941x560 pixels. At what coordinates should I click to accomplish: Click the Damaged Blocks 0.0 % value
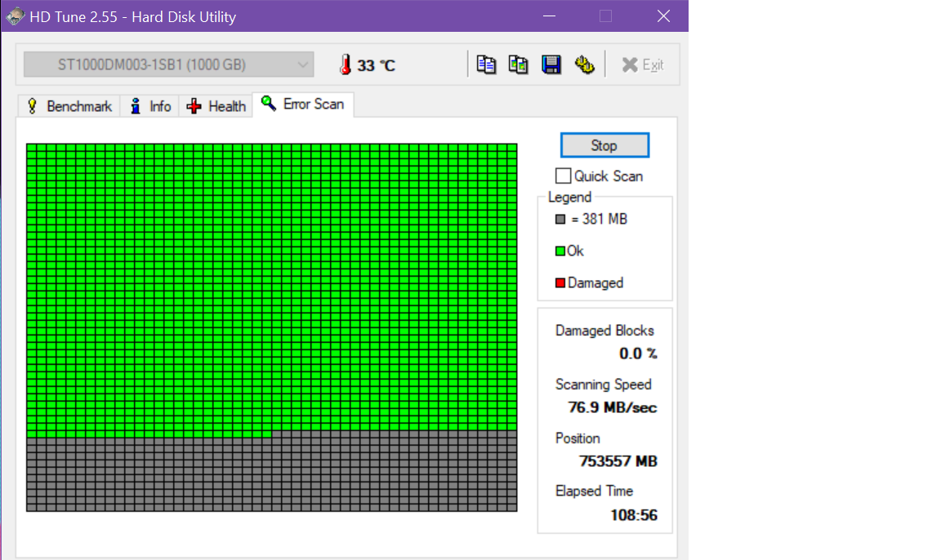[638, 353]
